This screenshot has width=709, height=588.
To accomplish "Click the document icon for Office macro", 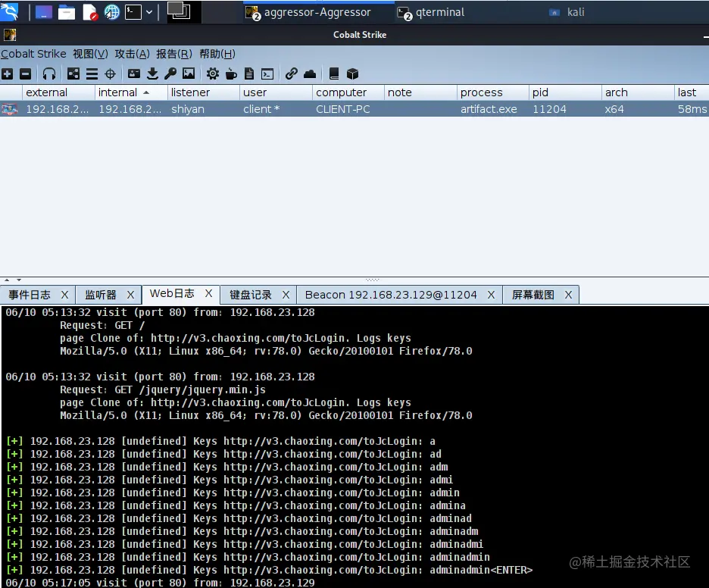I will (x=249, y=73).
